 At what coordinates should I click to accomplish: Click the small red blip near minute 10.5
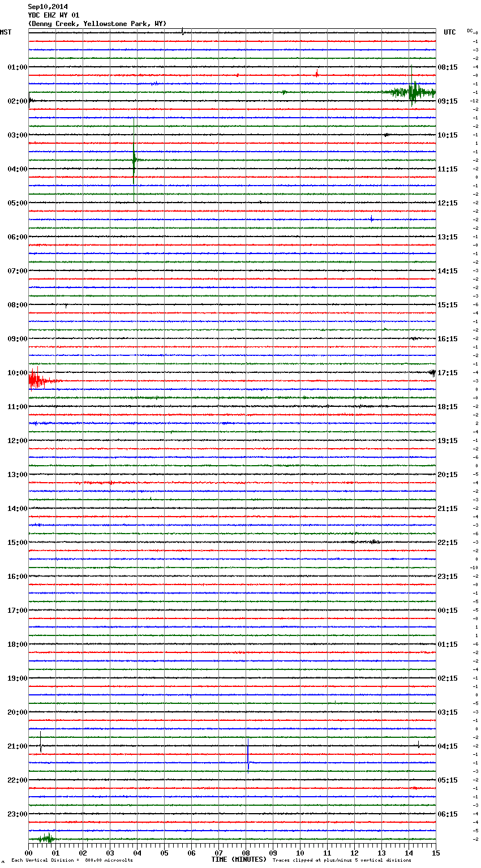click(317, 74)
